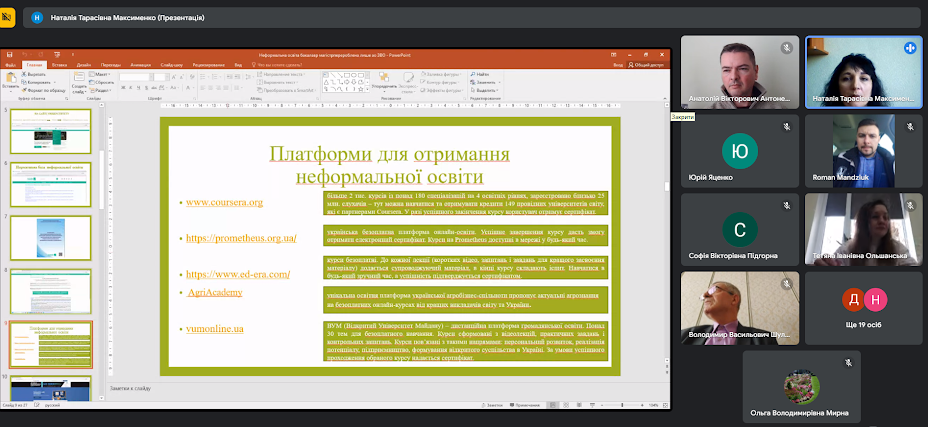Image resolution: width=928 pixels, height=427 pixels.
Task: Click the zoom out minus button
Action: point(602,405)
